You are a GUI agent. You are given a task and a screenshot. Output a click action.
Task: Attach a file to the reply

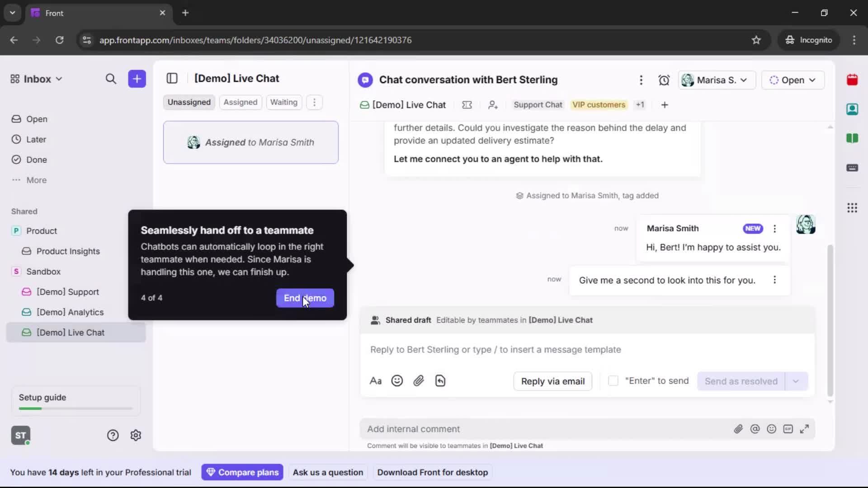(x=419, y=381)
